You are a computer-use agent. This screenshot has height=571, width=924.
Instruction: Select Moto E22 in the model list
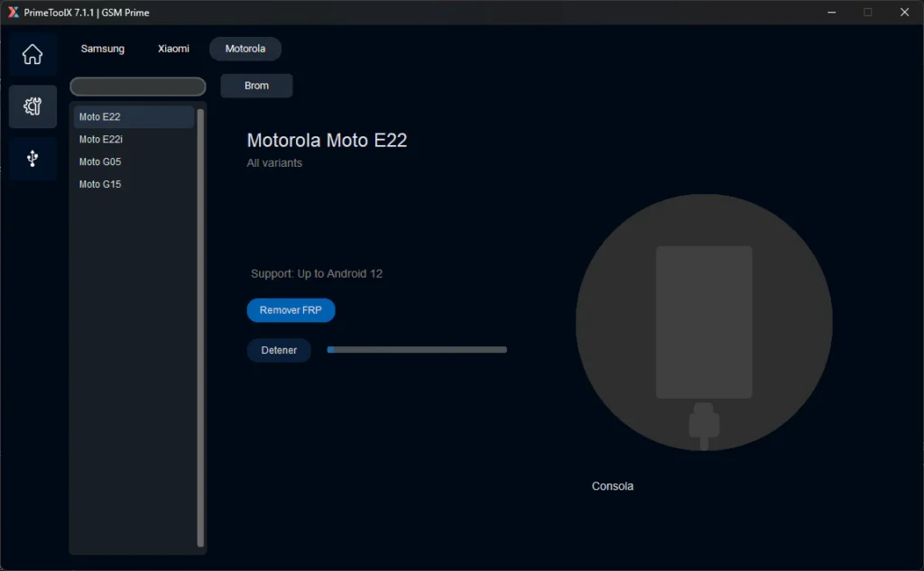(134, 116)
